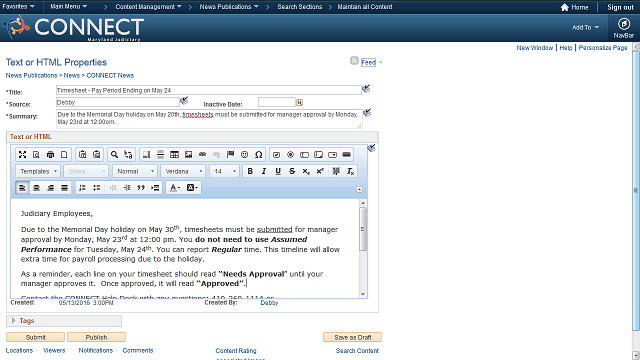Toggle underline formatting
640x360 pixels.
(x=278, y=171)
